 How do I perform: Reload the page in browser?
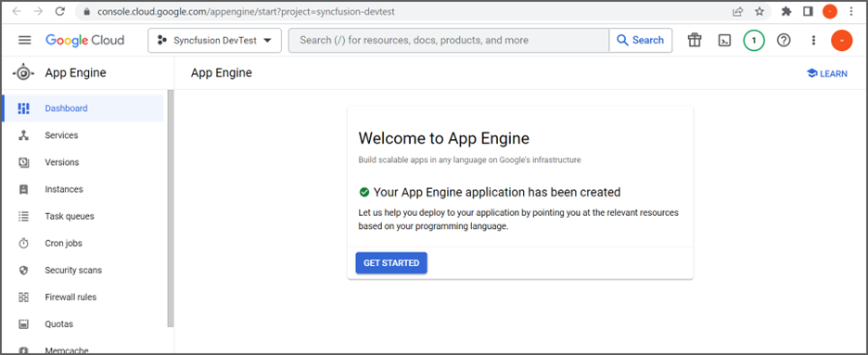pyautogui.click(x=59, y=12)
